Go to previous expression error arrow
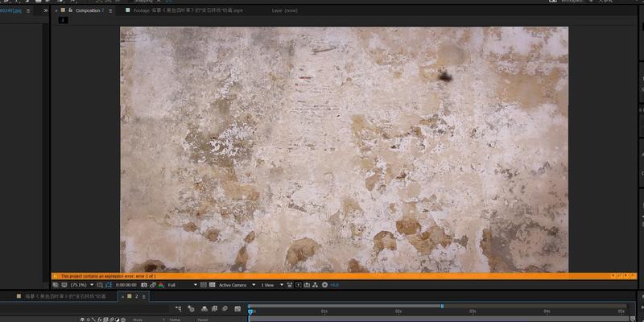The image size is (644, 322). (x=613, y=276)
